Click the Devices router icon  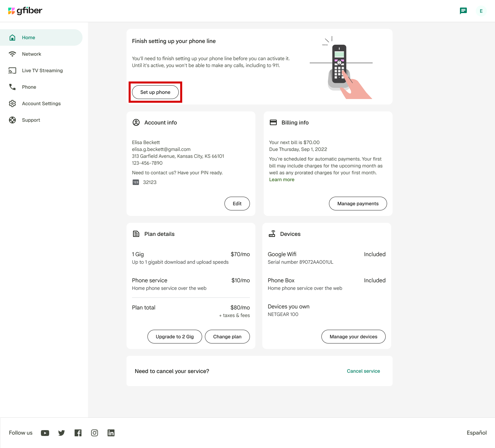(x=272, y=234)
